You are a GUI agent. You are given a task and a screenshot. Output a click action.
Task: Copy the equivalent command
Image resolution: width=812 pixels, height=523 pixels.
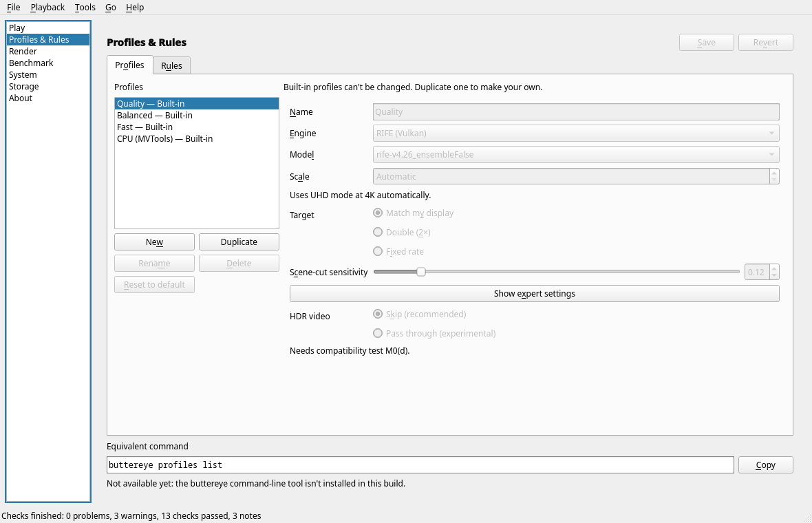tap(765, 465)
